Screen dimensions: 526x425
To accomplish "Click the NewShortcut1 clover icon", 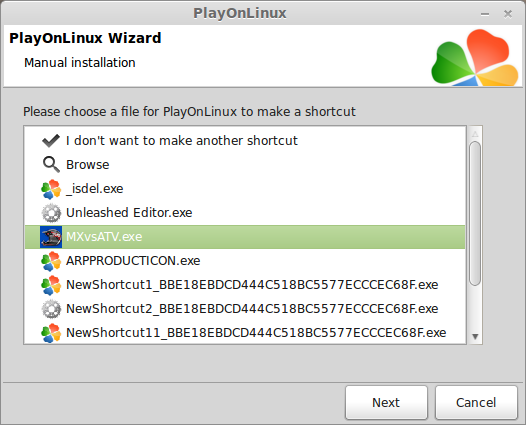I will point(51,285).
